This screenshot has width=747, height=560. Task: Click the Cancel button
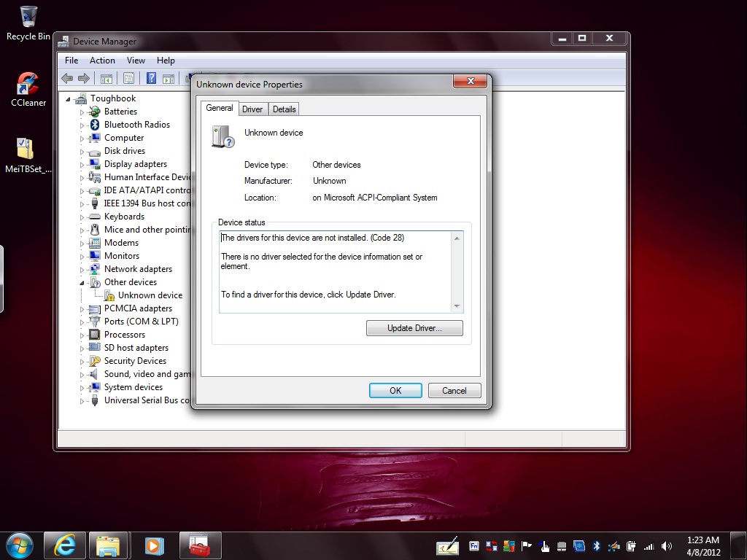tap(454, 391)
